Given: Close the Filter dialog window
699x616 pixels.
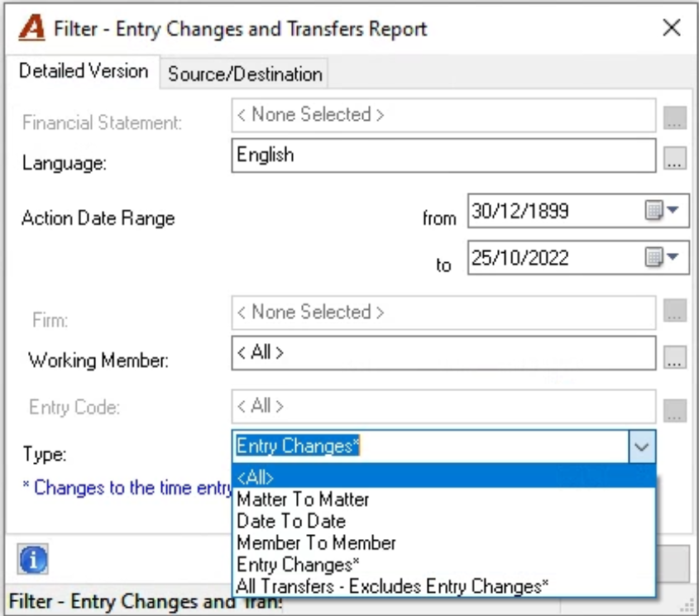Looking at the screenshot, I should click(672, 27).
